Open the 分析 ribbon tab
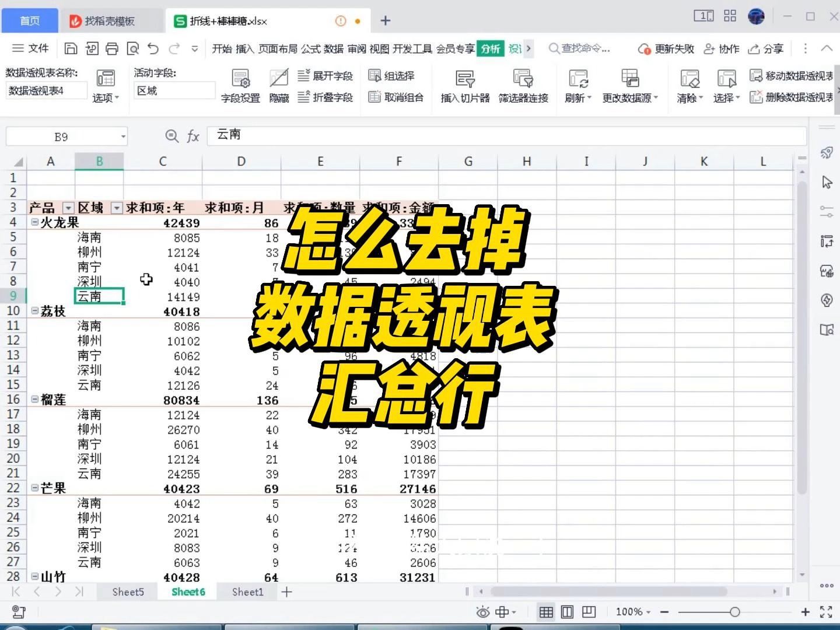 coord(491,49)
